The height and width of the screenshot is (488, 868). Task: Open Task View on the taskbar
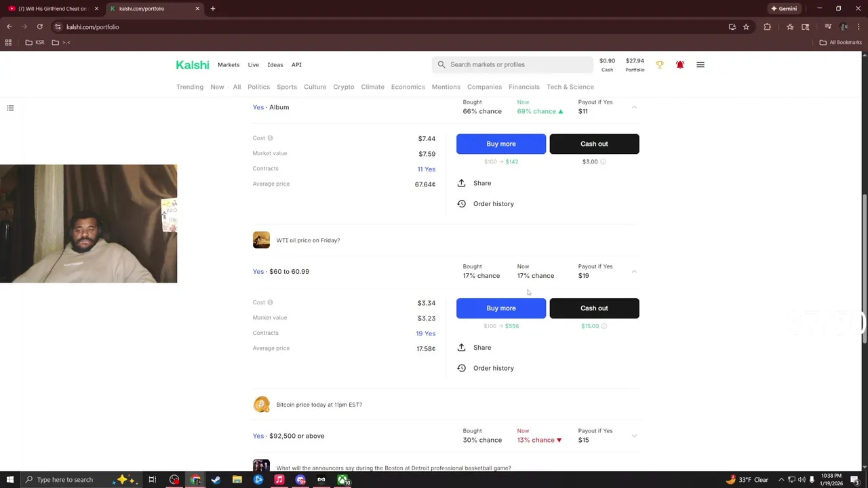coord(153,480)
